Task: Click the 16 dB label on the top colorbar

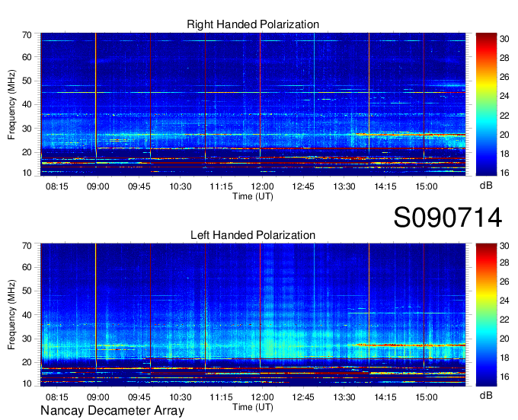Action: pyautogui.click(x=504, y=173)
